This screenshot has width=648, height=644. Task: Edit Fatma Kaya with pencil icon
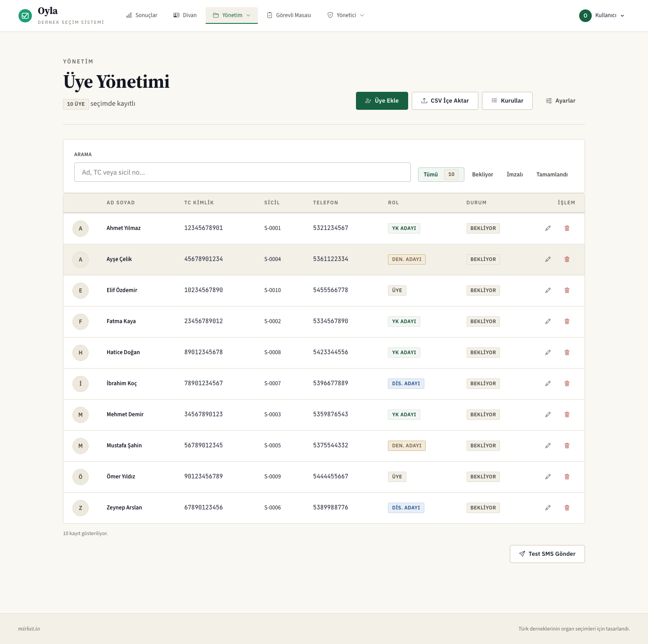[x=548, y=321]
